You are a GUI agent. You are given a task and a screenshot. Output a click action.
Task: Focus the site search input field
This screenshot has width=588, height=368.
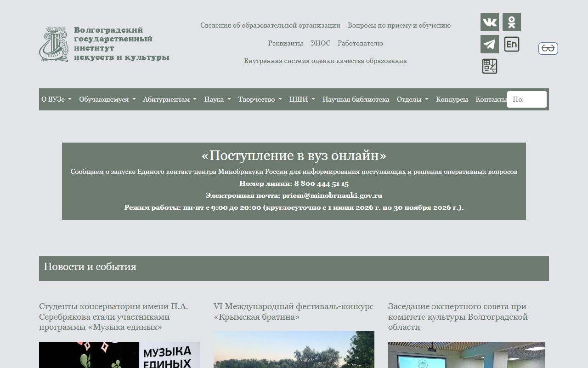tap(527, 99)
